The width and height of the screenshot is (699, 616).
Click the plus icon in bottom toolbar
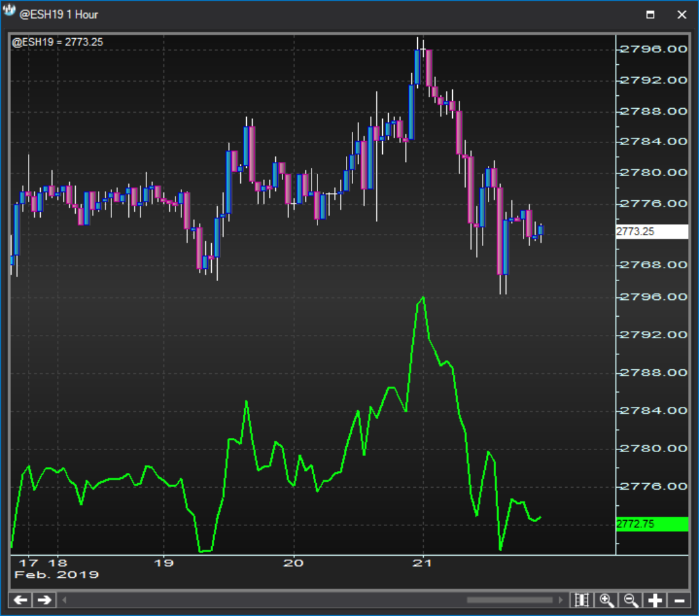[x=655, y=600]
